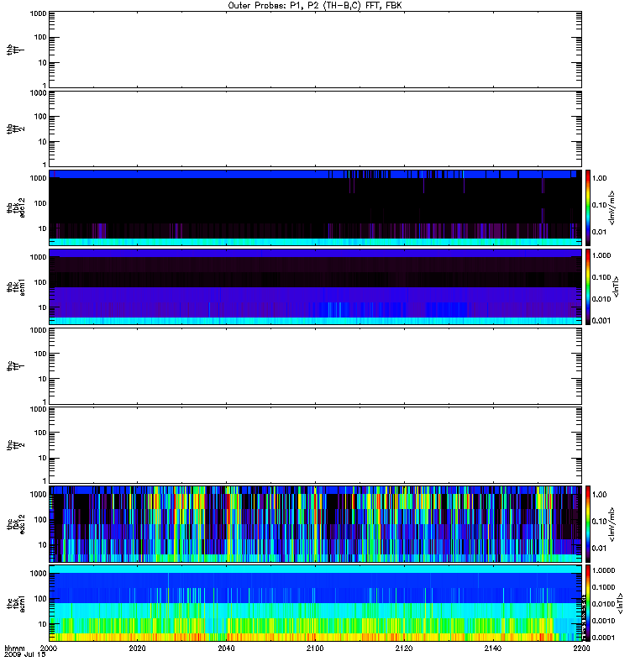Click the '1000' y-axis tick of thb fff 1
630x672 pixels.
[x=38, y=13]
